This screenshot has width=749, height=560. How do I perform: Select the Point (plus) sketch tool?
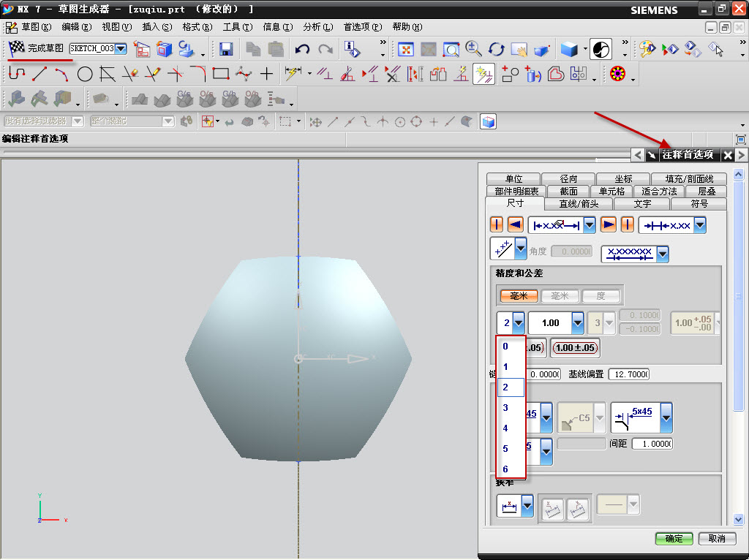pos(267,74)
